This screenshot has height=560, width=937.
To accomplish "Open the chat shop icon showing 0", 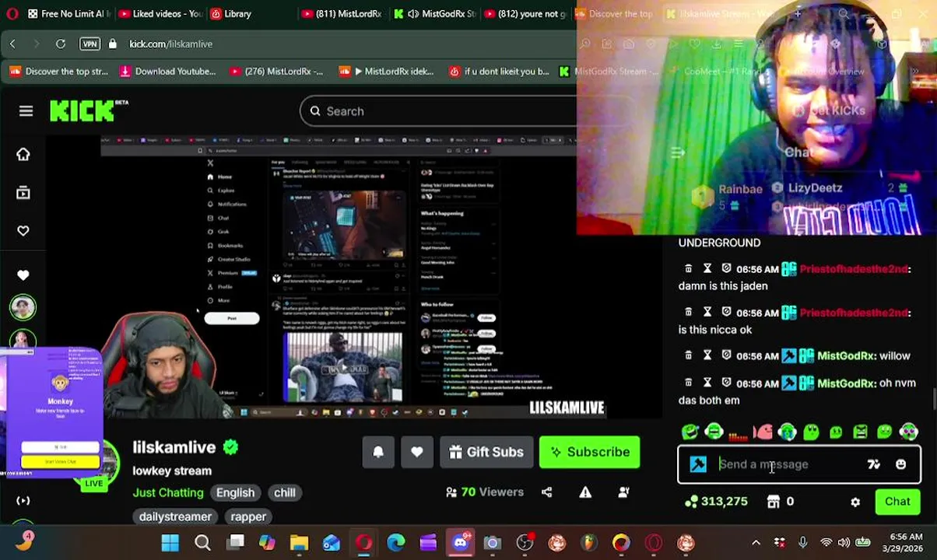I will [781, 502].
